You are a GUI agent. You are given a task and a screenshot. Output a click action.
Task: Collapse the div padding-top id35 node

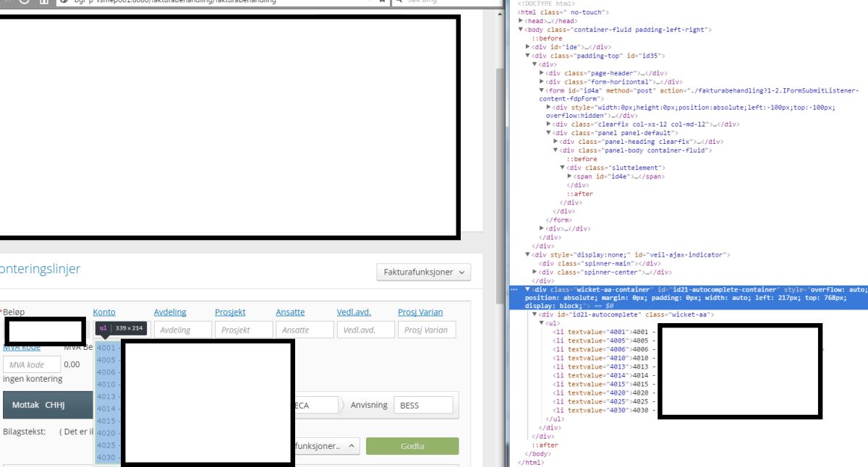(528, 56)
